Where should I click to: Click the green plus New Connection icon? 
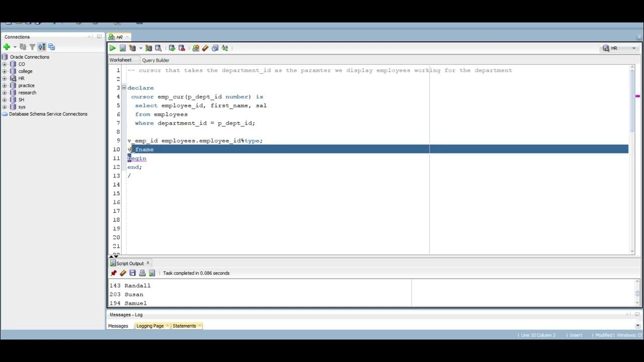point(7,47)
